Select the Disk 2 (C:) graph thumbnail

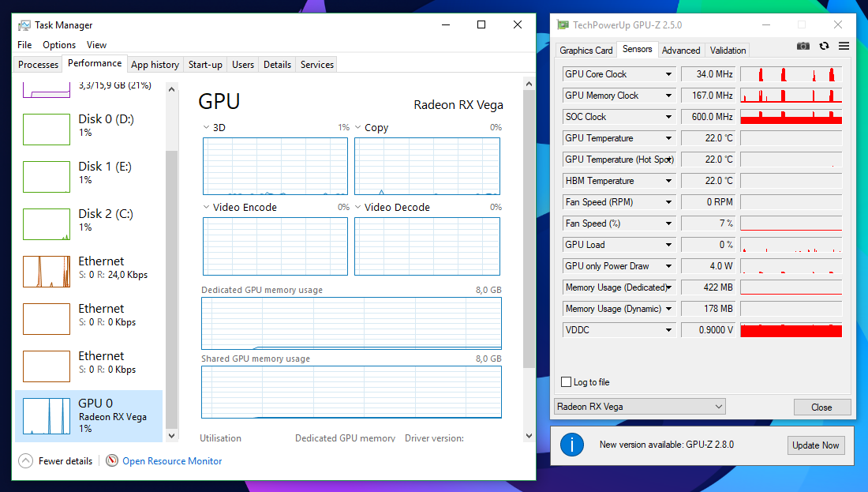[x=47, y=223]
